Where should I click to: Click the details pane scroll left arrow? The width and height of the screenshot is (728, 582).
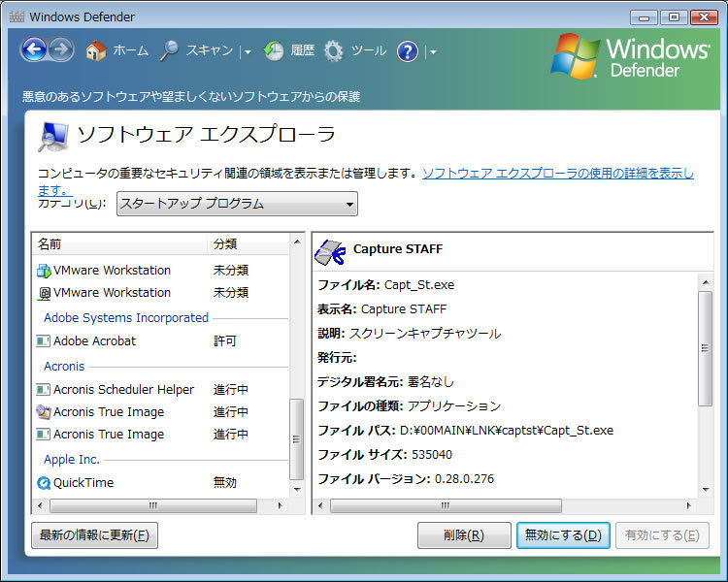320,505
